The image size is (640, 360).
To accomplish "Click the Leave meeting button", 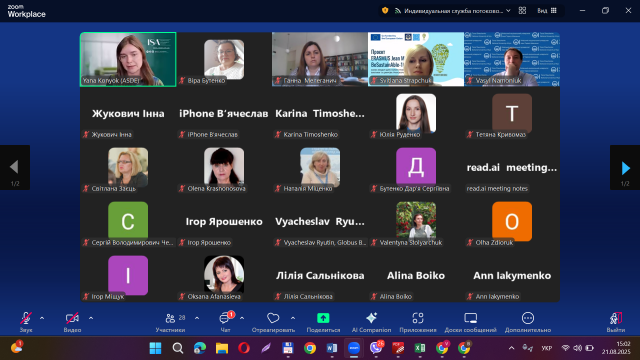I will click(x=615, y=322).
